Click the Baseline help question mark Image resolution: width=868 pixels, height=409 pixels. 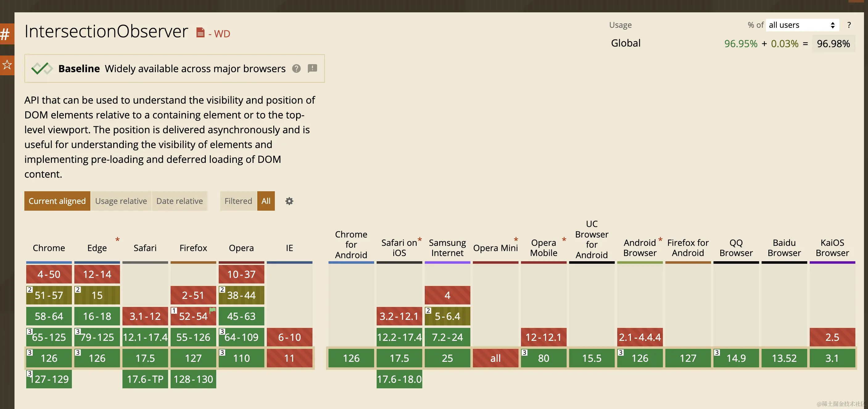coord(296,69)
